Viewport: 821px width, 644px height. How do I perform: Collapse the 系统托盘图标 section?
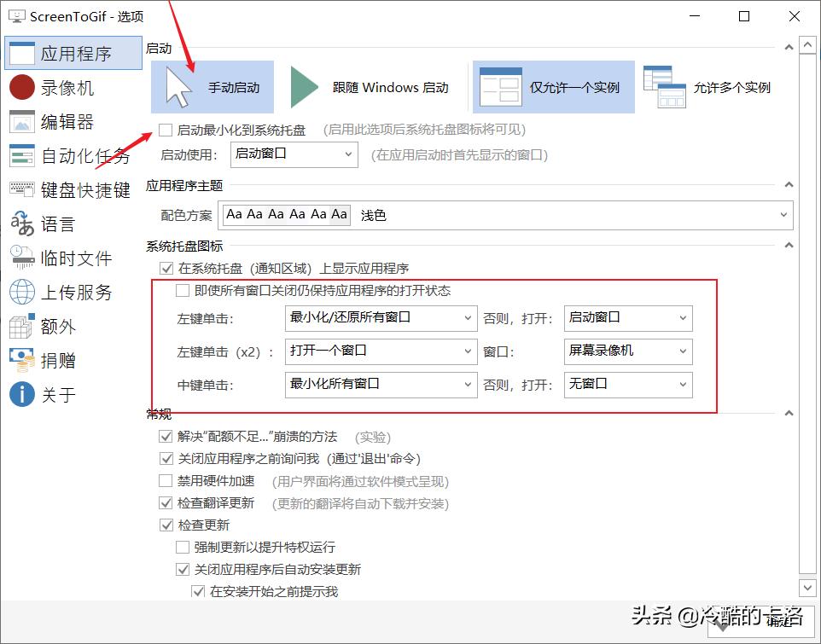click(x=788, y=247)
